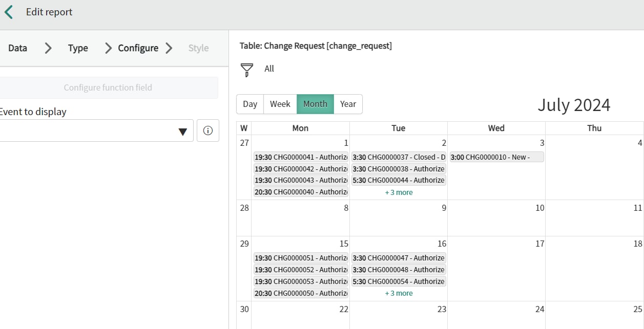Switch calendar view to Week
Image resolution: width=644 pixels, height=329 pixels.
click(280, 104)
